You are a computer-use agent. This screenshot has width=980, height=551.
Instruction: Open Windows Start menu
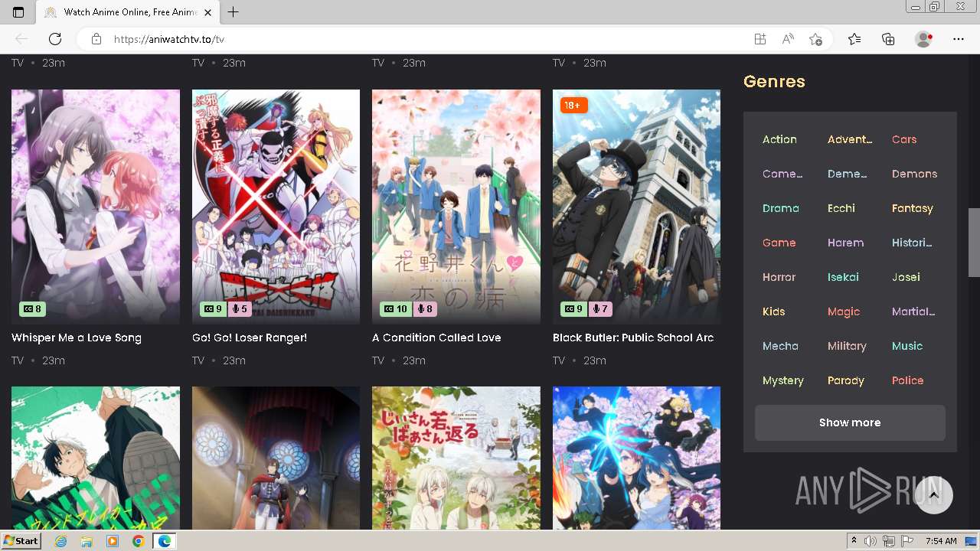click(x=21, y=541)
